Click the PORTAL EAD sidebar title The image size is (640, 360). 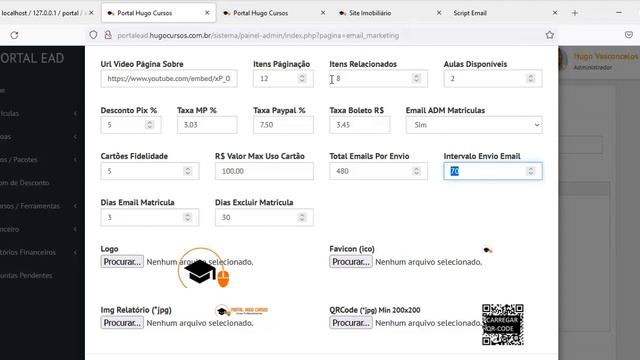(32, 58)
